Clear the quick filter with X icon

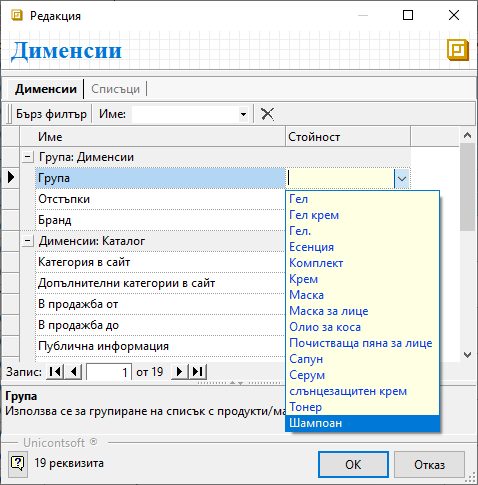pyautogui.click(x=267, y=114)
